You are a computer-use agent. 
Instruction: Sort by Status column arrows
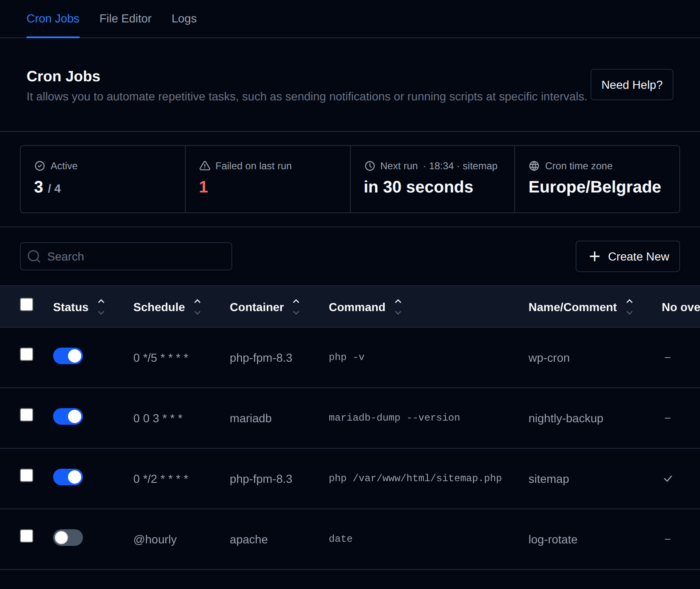[x=101, y=307]
